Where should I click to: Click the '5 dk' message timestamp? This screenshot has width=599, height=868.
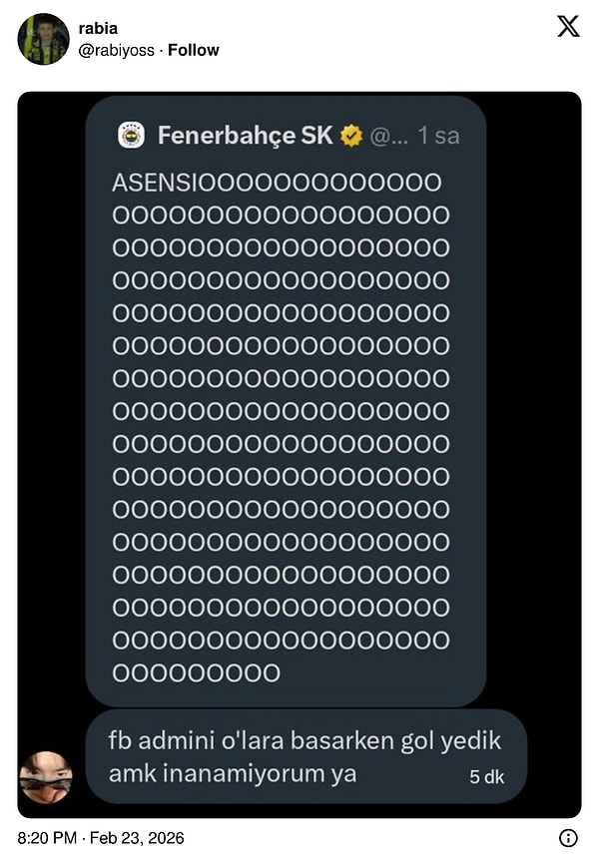coord(487,776)
